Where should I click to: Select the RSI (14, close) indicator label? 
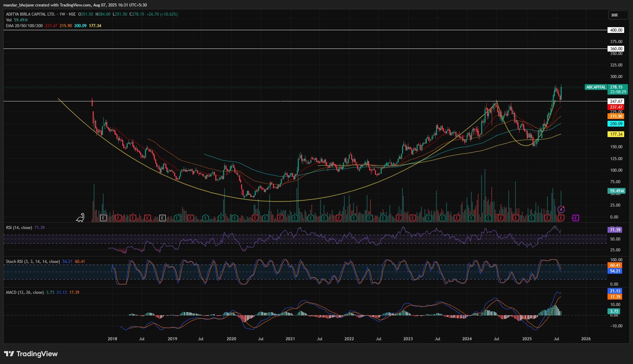pos(19,228)
